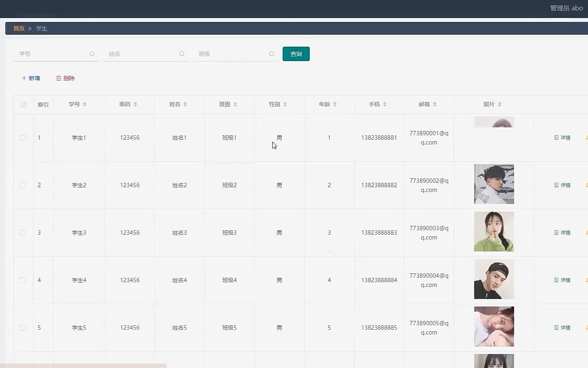Click the 查询 search button
588x368 pixels.
(x=296, y=54)
